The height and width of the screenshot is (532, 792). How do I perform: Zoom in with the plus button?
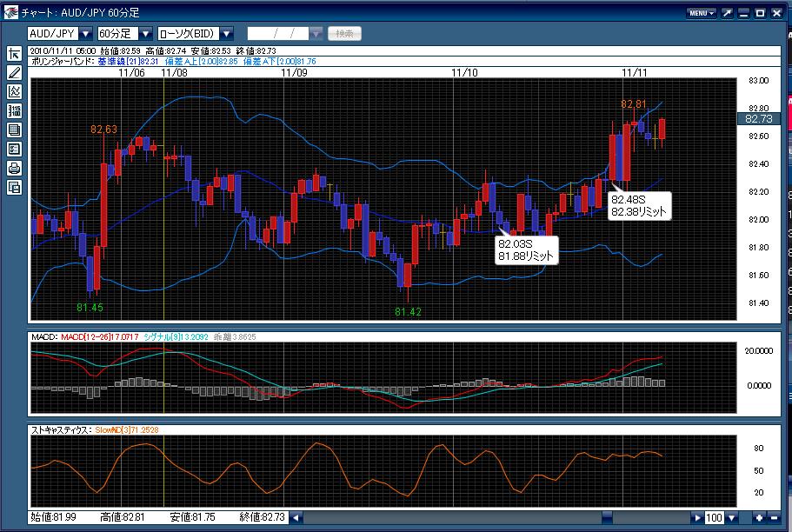coord(759,517)
